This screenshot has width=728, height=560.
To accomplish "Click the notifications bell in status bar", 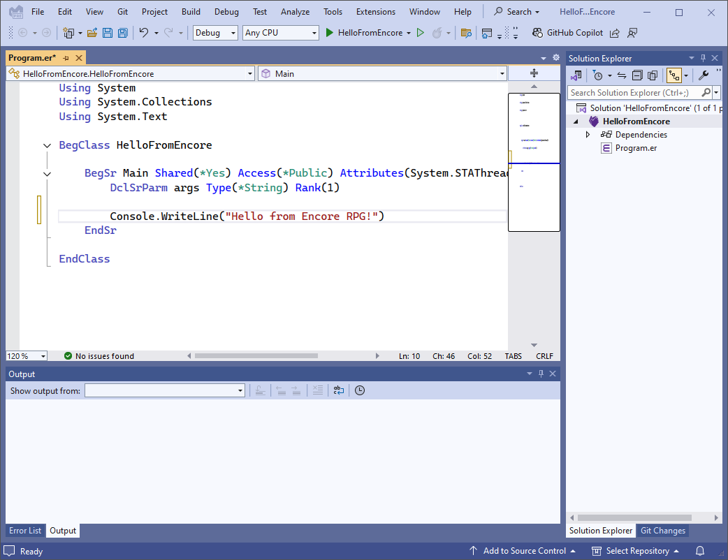I will [699, 551].
